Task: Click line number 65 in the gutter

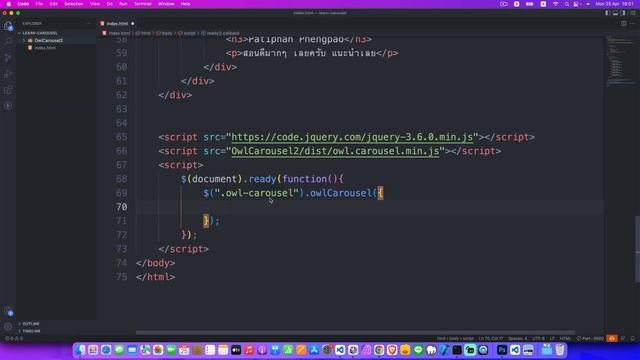Action: pos(121,137)
